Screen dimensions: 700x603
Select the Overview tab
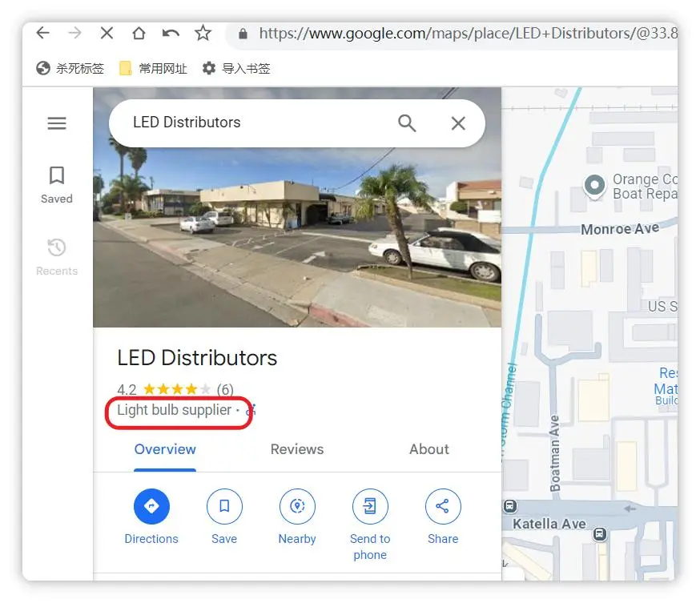tap(165, 449)
